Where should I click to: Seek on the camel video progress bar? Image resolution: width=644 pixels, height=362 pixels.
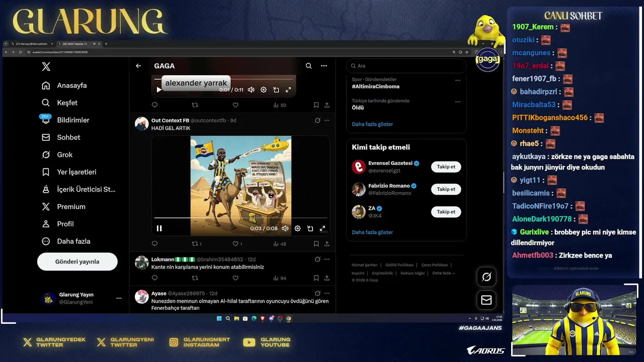point(240,218)
